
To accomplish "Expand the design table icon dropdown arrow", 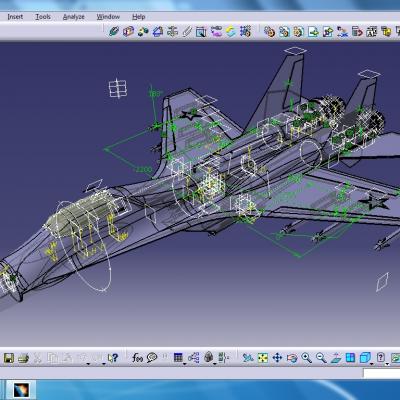I will tap(185, 364).
